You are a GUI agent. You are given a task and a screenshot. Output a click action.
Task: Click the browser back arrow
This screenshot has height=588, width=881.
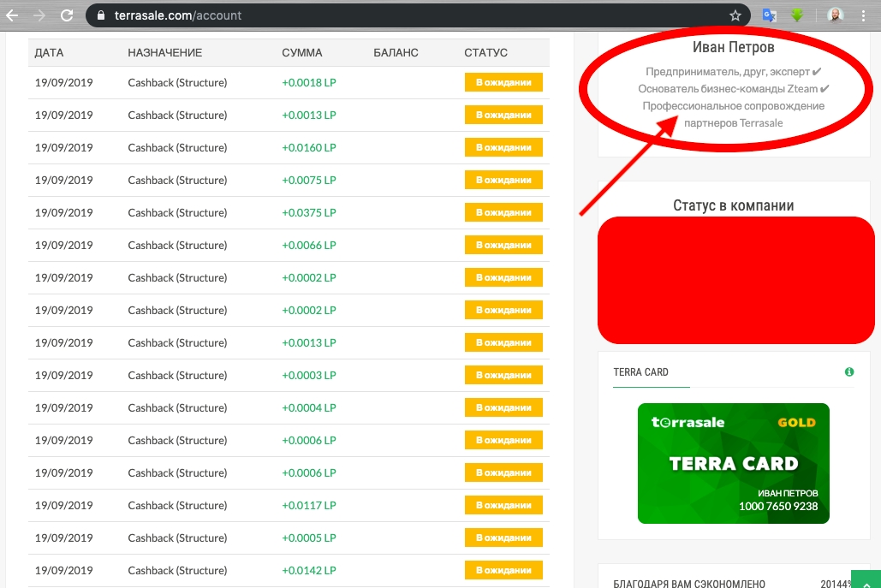click(12, 15)
